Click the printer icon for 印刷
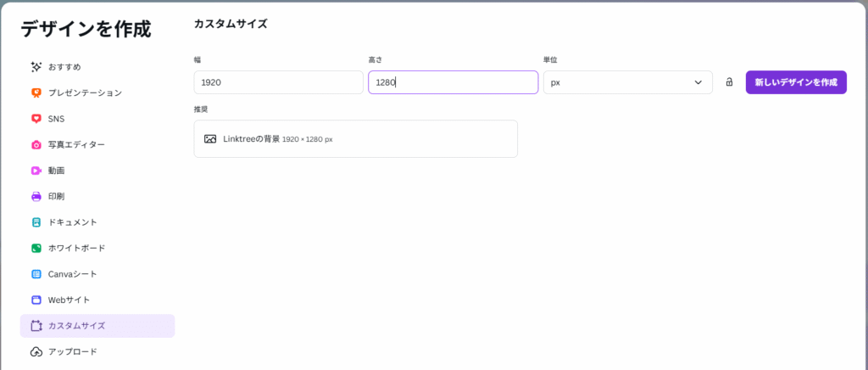The width and height of the screenshot is (868, 370). (36, 196)
